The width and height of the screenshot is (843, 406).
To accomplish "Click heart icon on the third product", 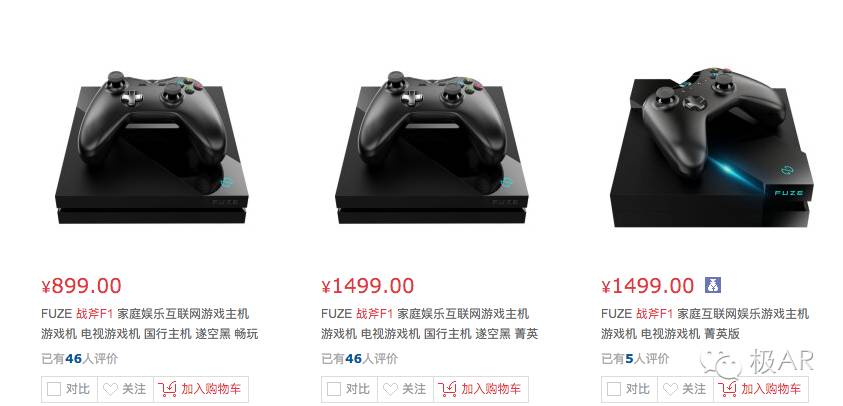I will pos(670,389).
